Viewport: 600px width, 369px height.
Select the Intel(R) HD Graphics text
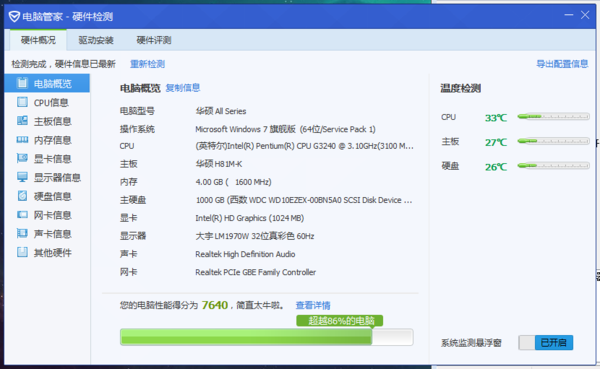click(249, 218)
